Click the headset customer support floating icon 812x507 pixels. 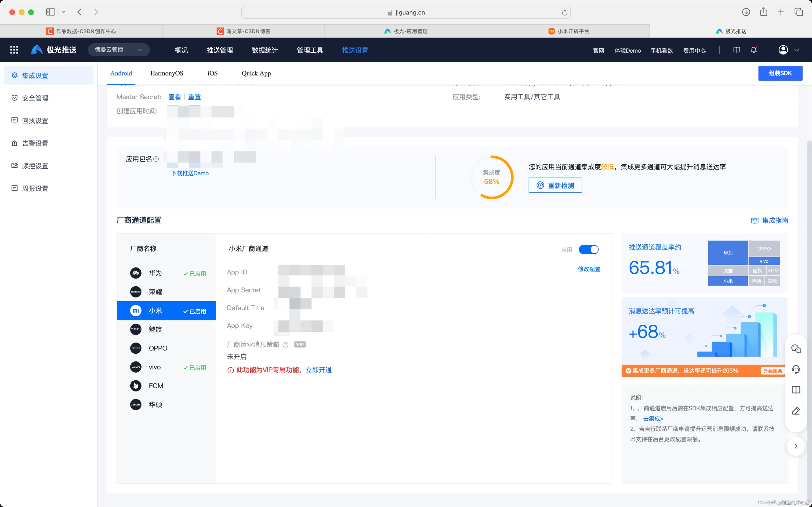click(x=796, y=370)
